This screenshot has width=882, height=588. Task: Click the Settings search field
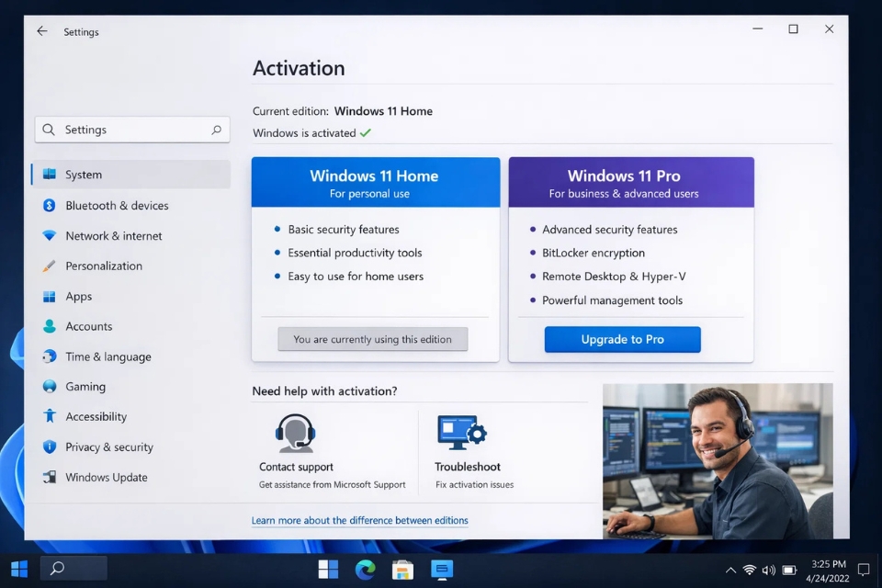click(x=131, y=130)
